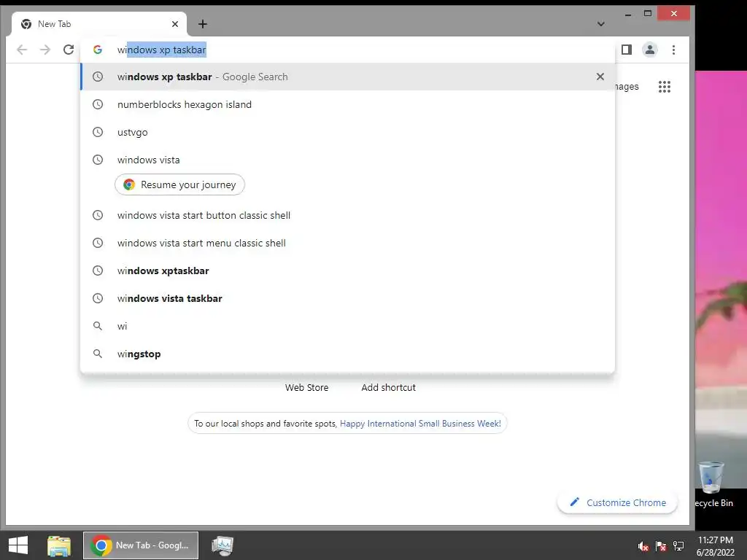Viewport: 747px width, 560px height.
Task: Select the 'windows xptaskbar' suggestion
Action: pos(348,271)
